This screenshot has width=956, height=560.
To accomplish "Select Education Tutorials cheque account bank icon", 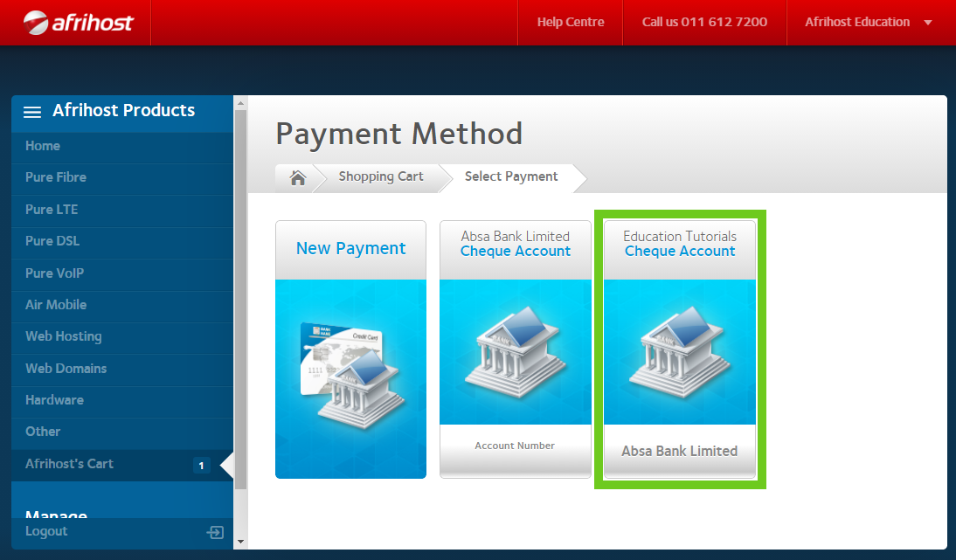I will click(x=679, y=351).
